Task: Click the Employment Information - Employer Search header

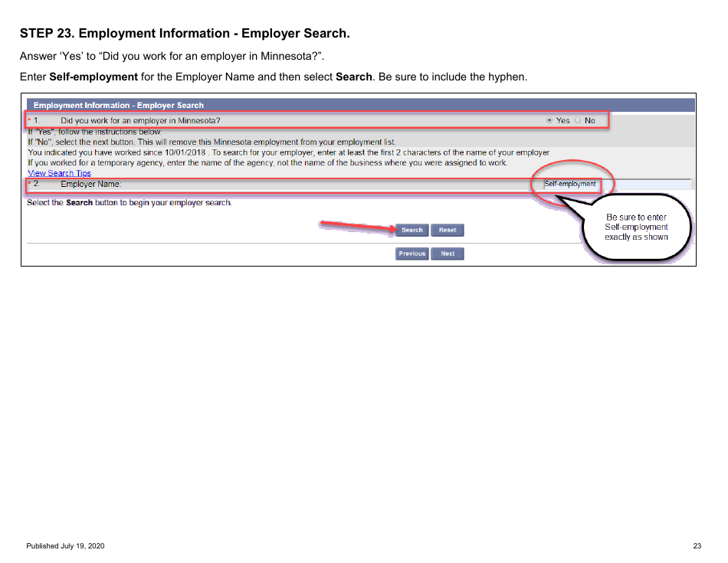Action: pyautogui.click(x=115, y=104)
